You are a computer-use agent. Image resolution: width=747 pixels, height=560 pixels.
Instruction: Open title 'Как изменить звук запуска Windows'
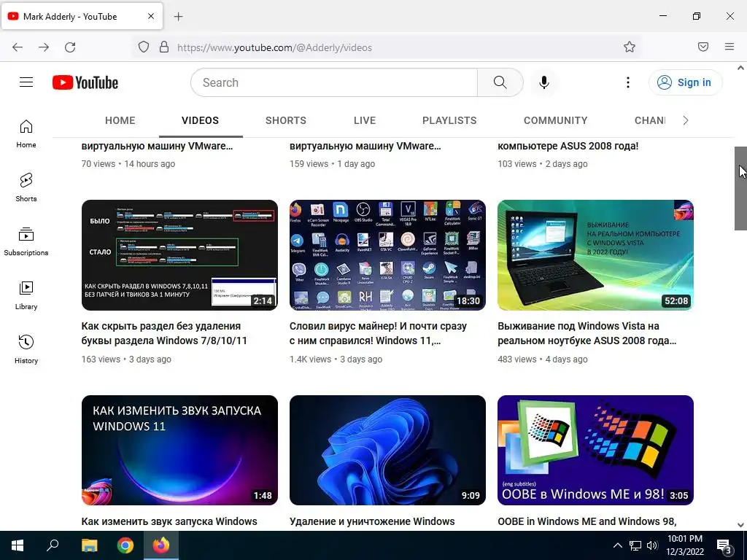click(x=169, y=521)
